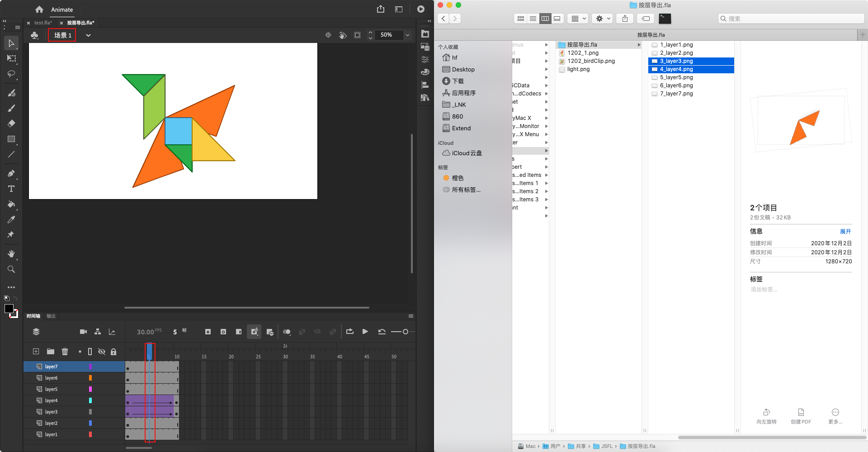
Task: Select the Eraser tool
Action: tap(11, 124)
